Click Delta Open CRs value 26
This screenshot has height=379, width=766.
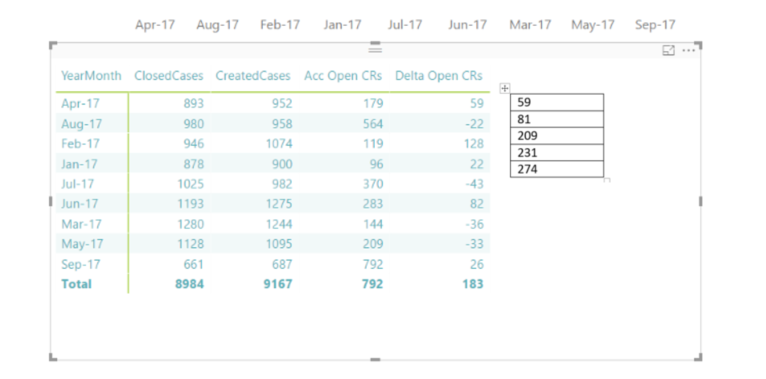(x=477, y=264)
